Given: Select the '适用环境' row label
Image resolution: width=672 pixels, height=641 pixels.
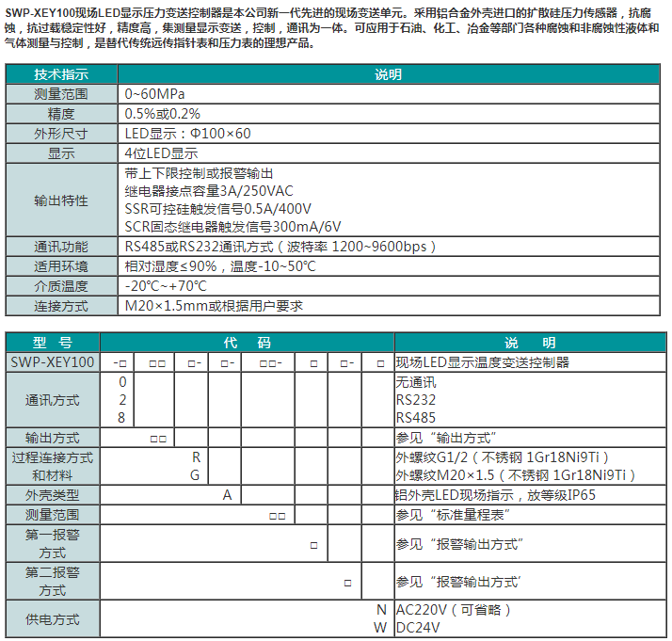Looking at the screenshot, I should click(61, 266).
